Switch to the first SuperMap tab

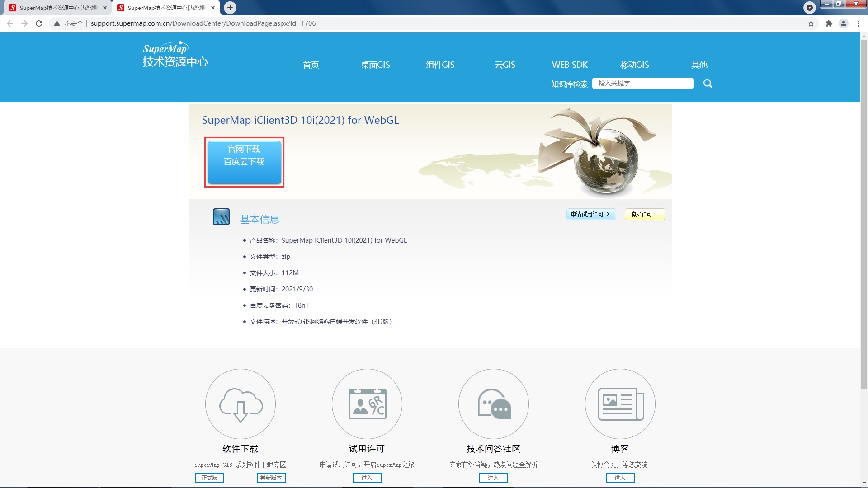[x=58, y=8]
